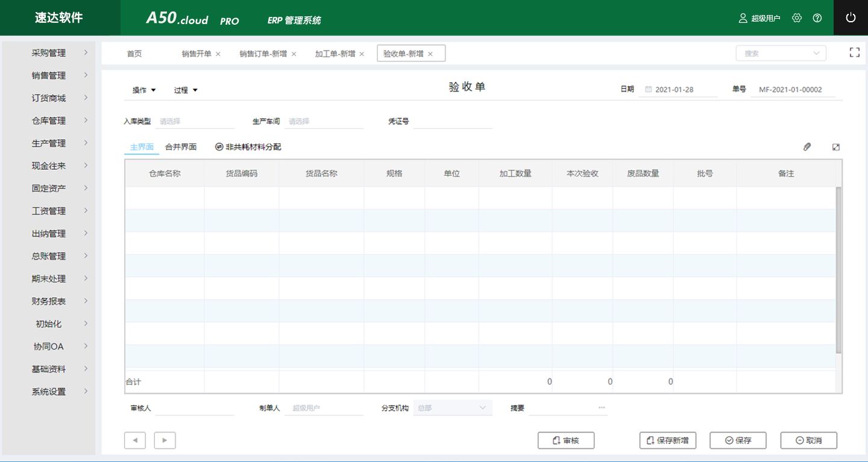Click the help question mark icon
868x462 pixels.
(x=817, y=17)
